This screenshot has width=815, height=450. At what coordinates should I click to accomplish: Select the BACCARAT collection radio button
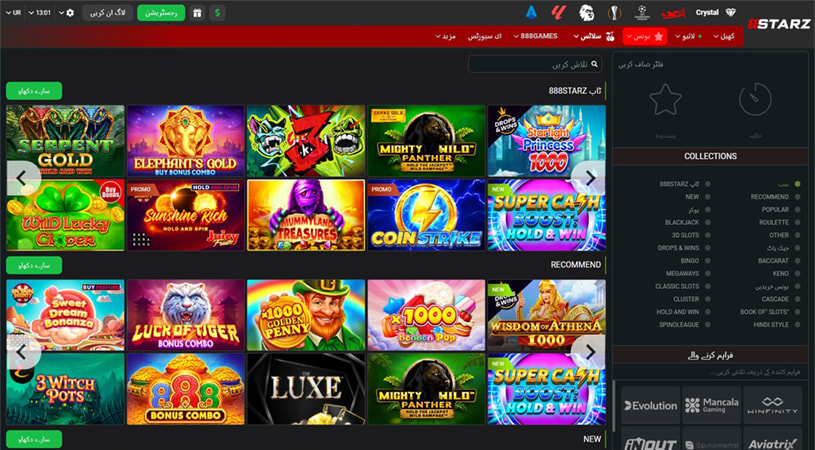point(797,261)
